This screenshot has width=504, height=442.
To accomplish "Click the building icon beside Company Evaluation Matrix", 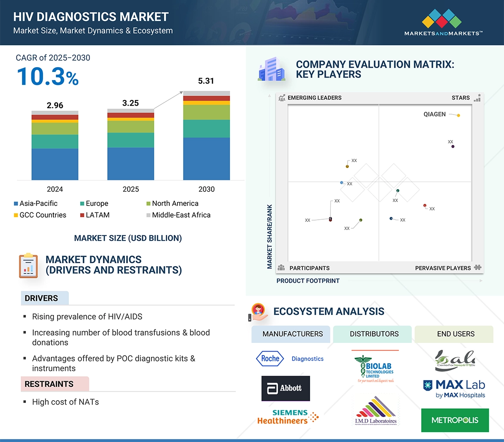I will pyautogui.click(x=271, y=69).
